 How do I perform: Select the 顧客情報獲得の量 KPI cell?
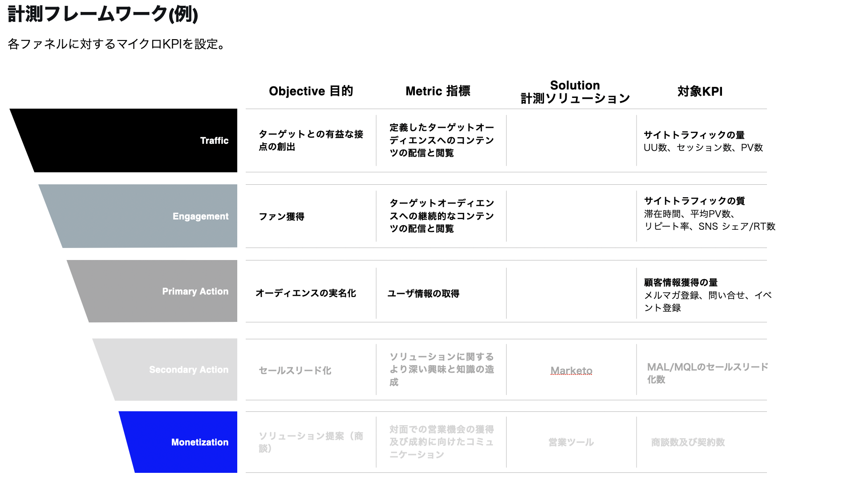point(681,282)
